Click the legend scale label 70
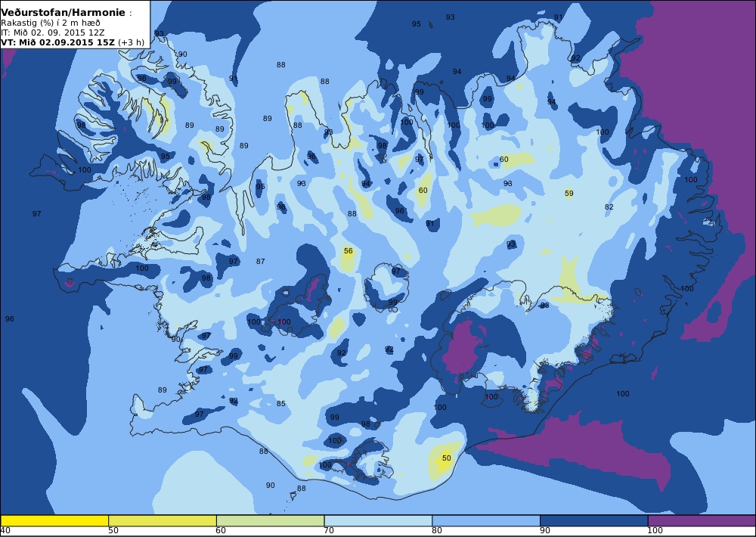756x537 pixels. tap(329, 531)
